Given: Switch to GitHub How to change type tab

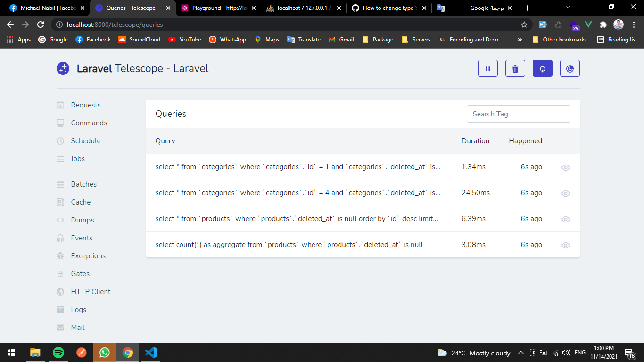Looking at the screenshot, I should (389, 8).
